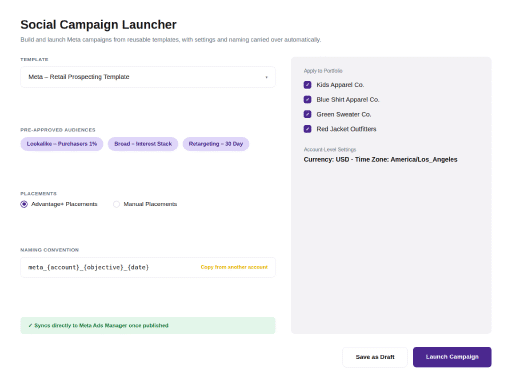
Task: Click the Green Sweater Co. label
Action: [344, 114]
